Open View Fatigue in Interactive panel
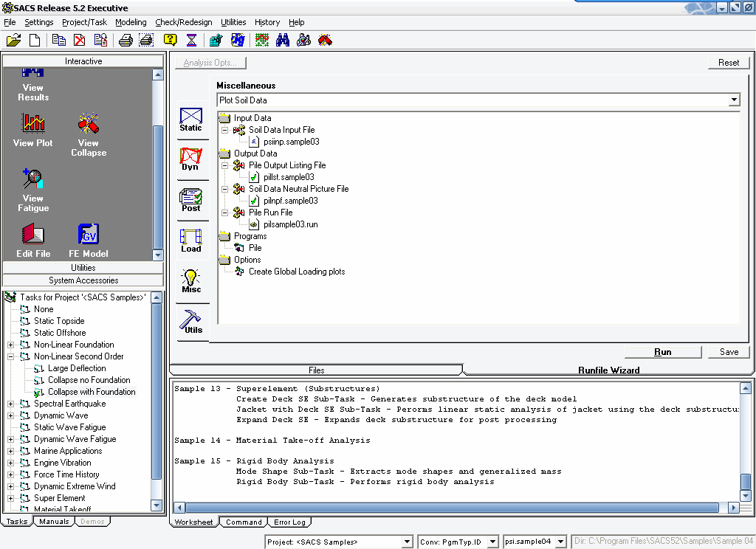 click(x=32, y=190)
